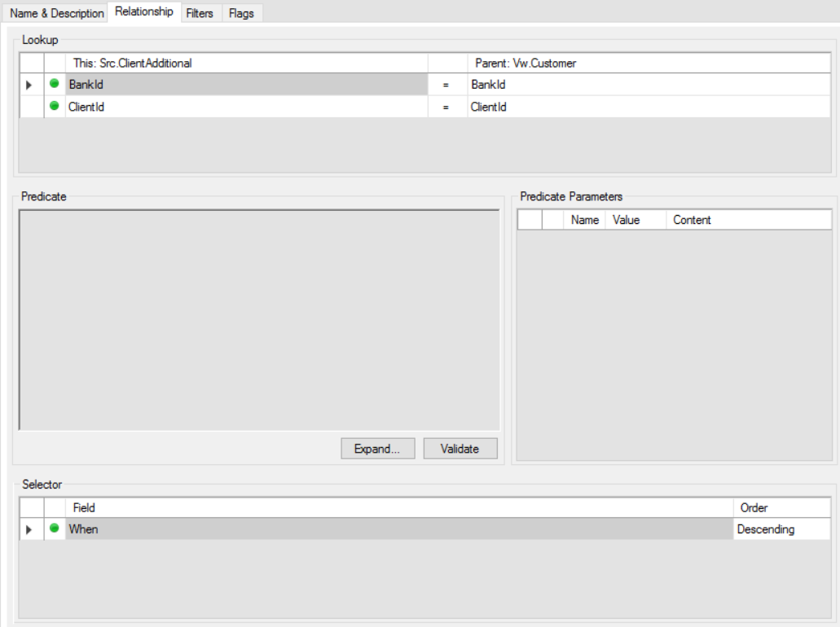
Task: Click the Validate button
Action: click(x=459, y=447)
